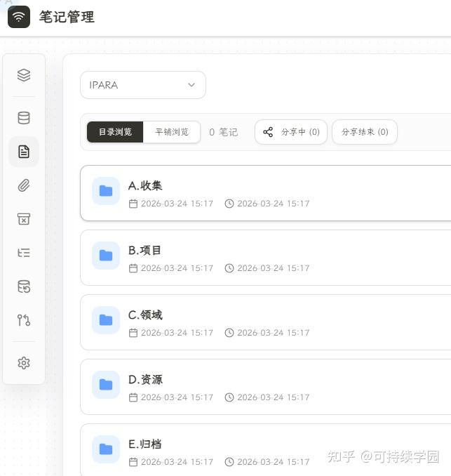Image resolution: width=451 pixels, height=476 pixels.
Task: Open the layers stack sidebar icon
Action: [24, 75]
